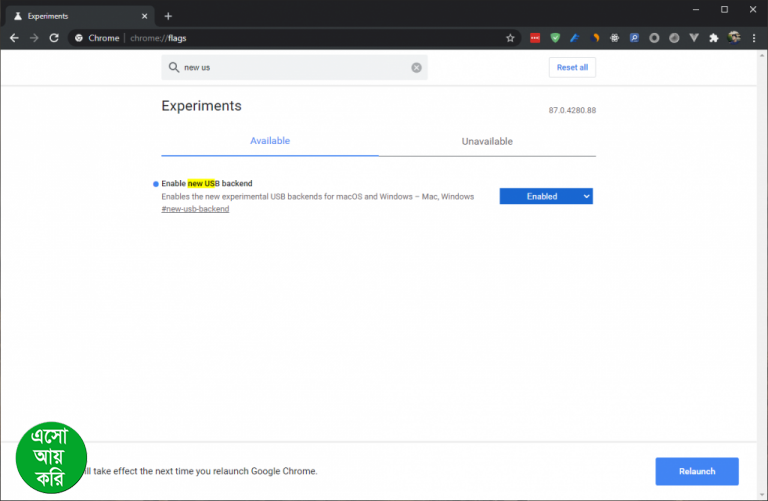Open the Extensions puzzle piece menu
Viewport: 768px width, 501px height.
713,38
